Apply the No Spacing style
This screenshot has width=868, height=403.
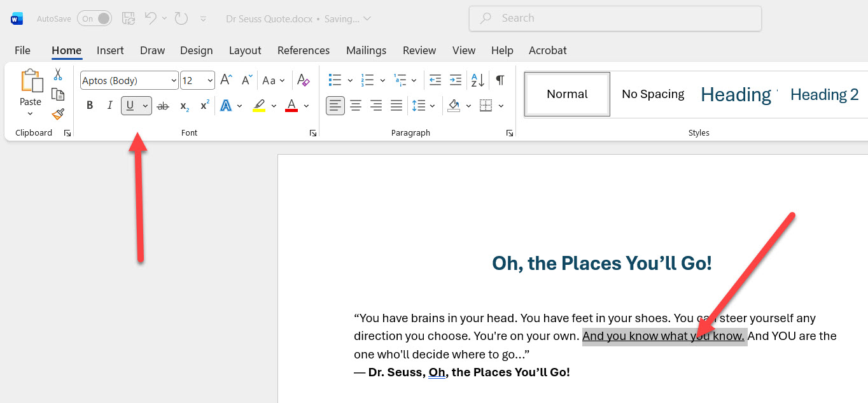tap(653, 94)
